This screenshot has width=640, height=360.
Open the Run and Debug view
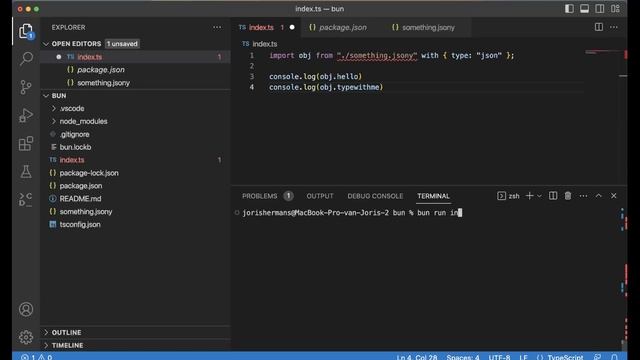(x=26, y=115)
